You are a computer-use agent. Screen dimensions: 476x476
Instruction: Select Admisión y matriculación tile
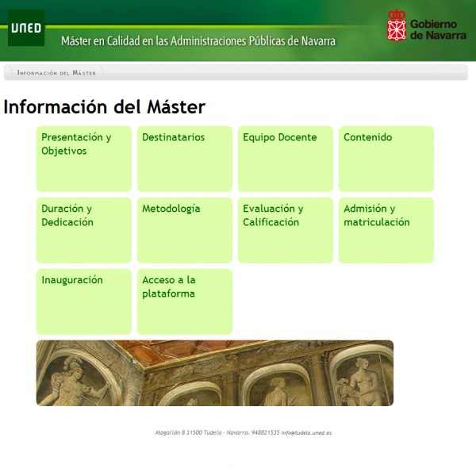[386, 230]
